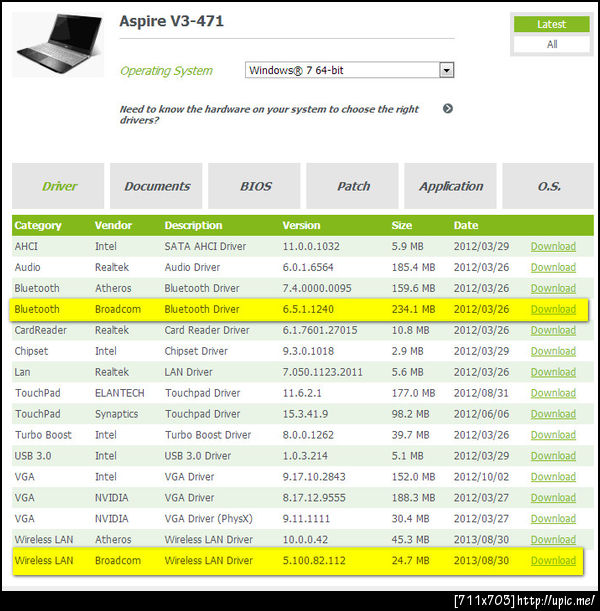Click the Description column header
Image resolution: width=600 pixels, height=611 pixels.
(193, 225)
